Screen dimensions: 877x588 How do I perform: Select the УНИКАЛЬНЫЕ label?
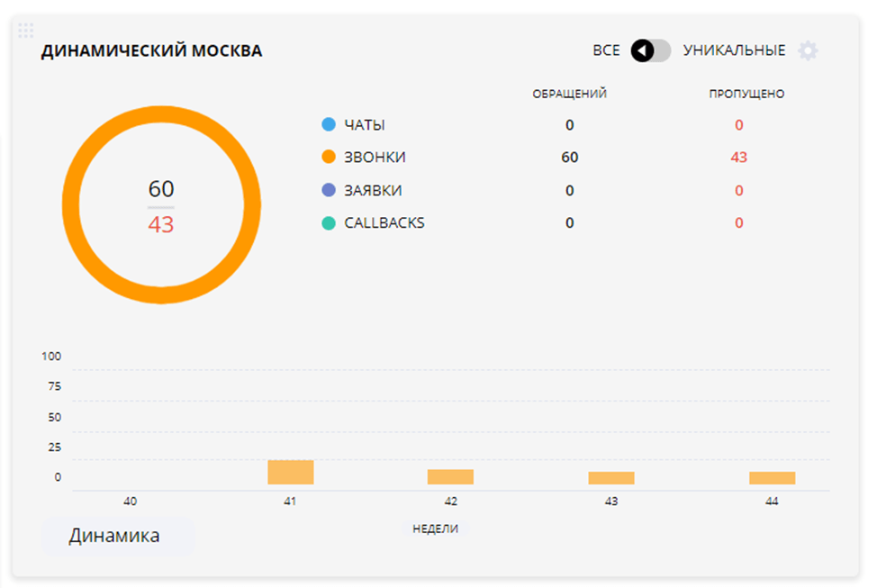point(734,50)
